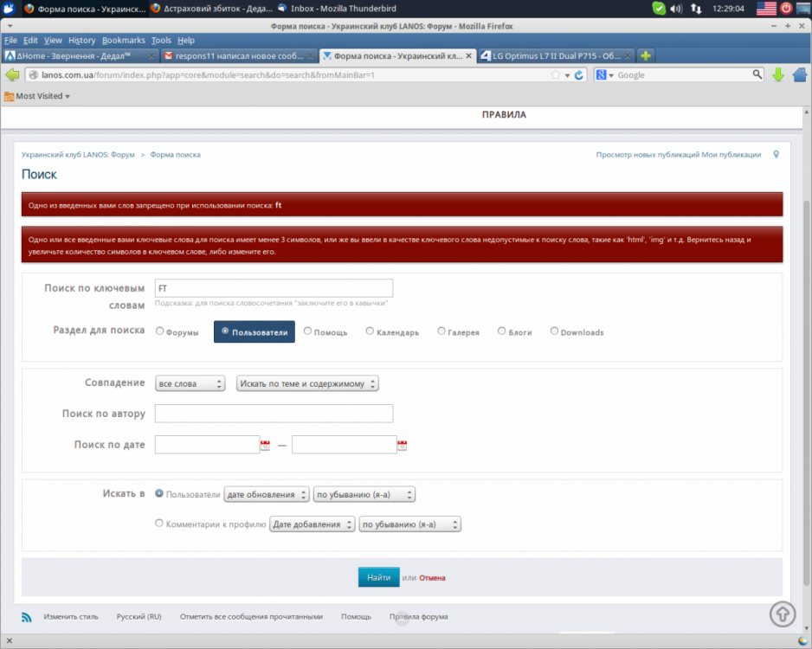Click the Отмена cancel link

432,578
